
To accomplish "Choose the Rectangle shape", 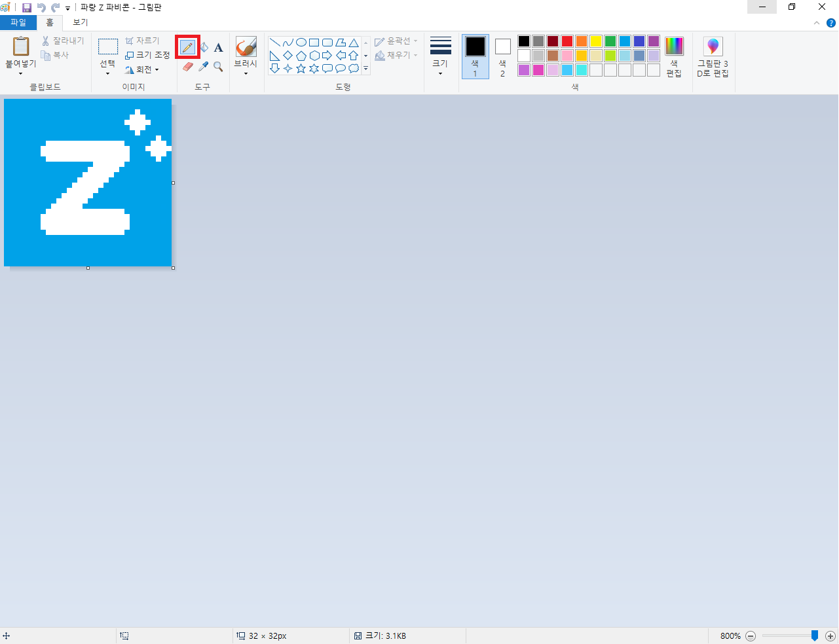I will point(314,43).
